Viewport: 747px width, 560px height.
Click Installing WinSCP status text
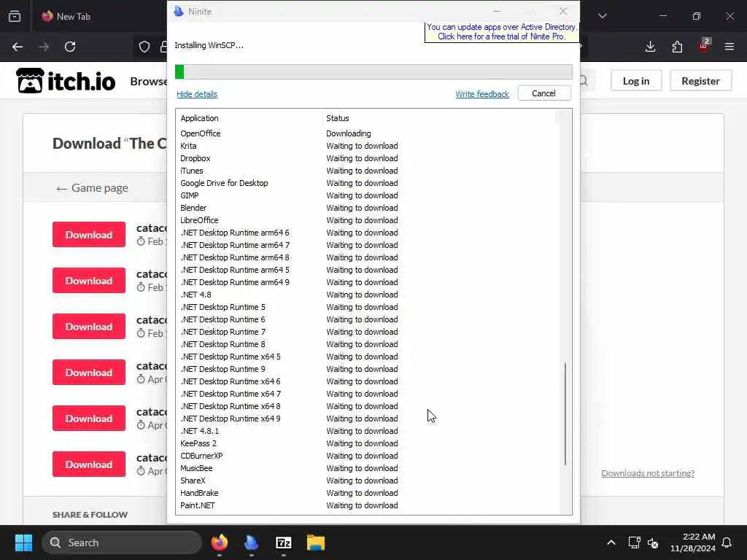coord(209,45)
